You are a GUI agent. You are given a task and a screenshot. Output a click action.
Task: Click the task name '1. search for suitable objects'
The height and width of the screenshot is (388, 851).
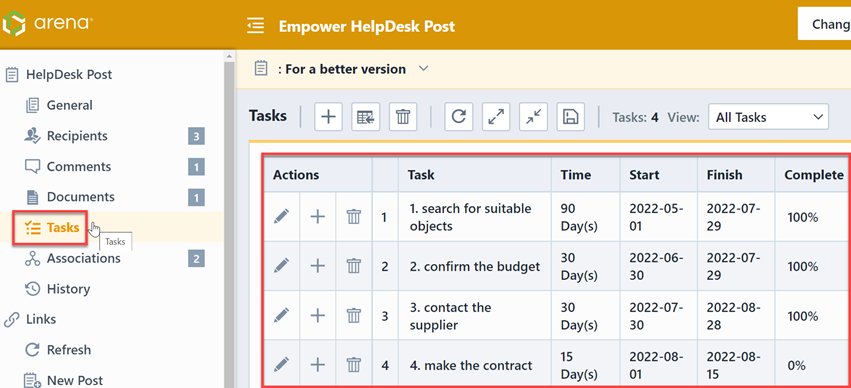click(471, 217)
